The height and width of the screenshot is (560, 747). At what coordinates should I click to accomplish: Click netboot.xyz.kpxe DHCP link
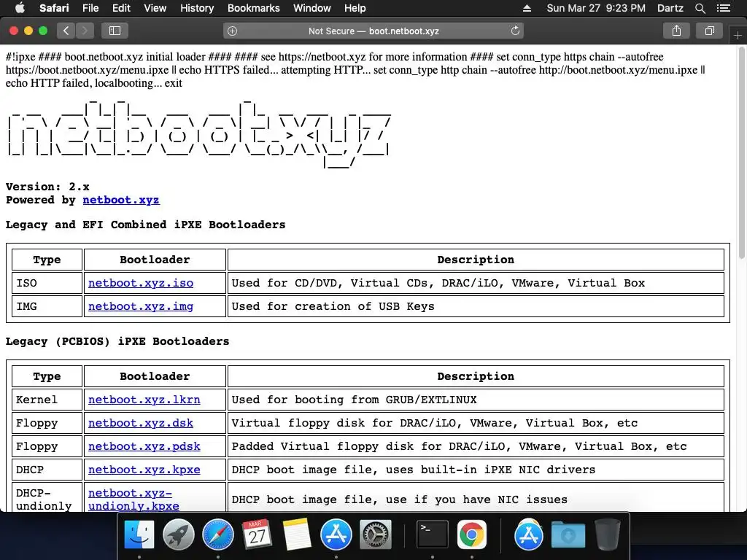tap(144, 470)
